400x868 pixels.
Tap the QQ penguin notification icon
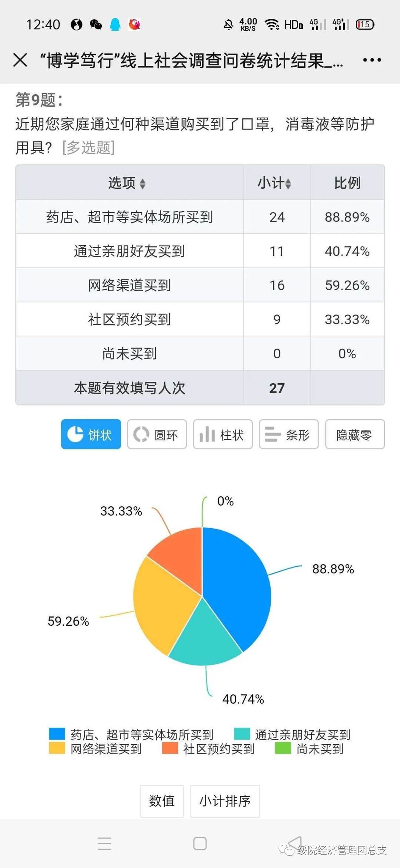(115, 25)
